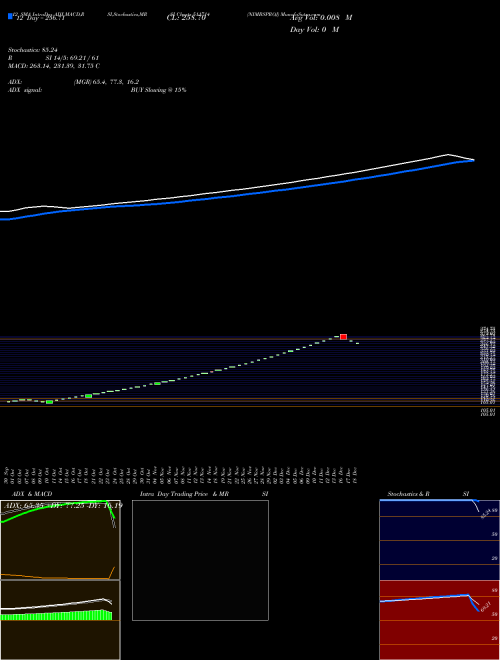Click the green MACD histogram bars
This screenshot has width=500, height=660.
click(x=56, y=615)
